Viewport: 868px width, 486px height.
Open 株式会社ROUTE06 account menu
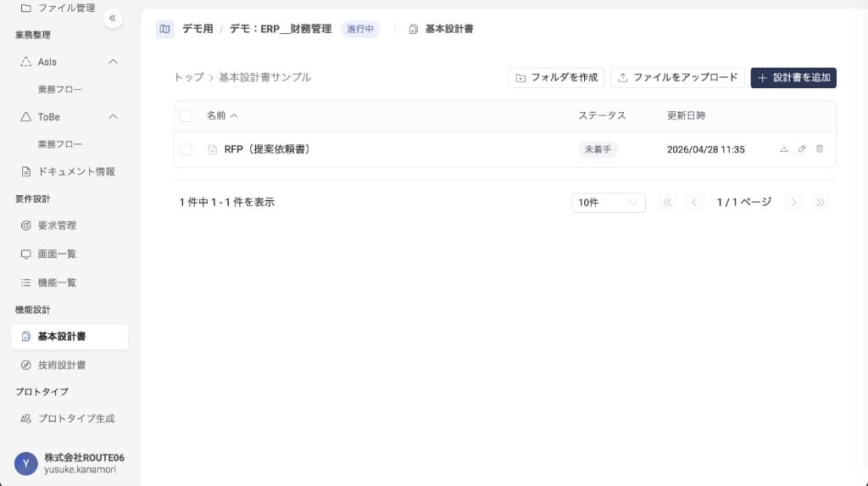pos(70,463)
